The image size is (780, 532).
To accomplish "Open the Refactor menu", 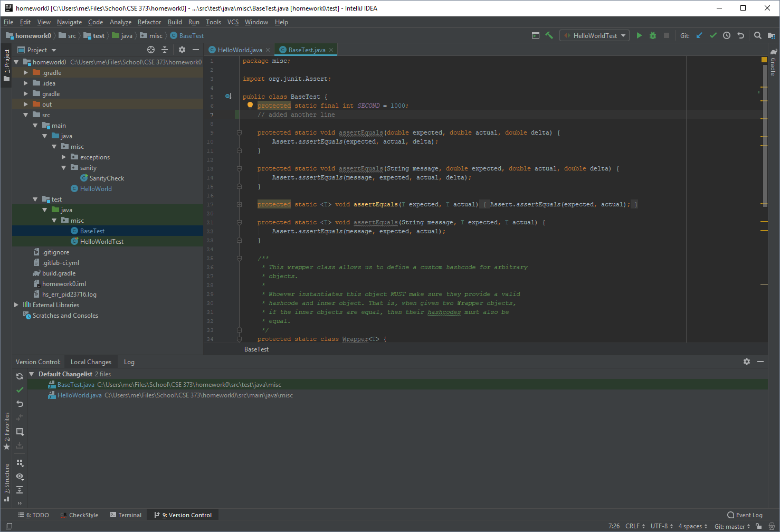I will pos(149,22).
